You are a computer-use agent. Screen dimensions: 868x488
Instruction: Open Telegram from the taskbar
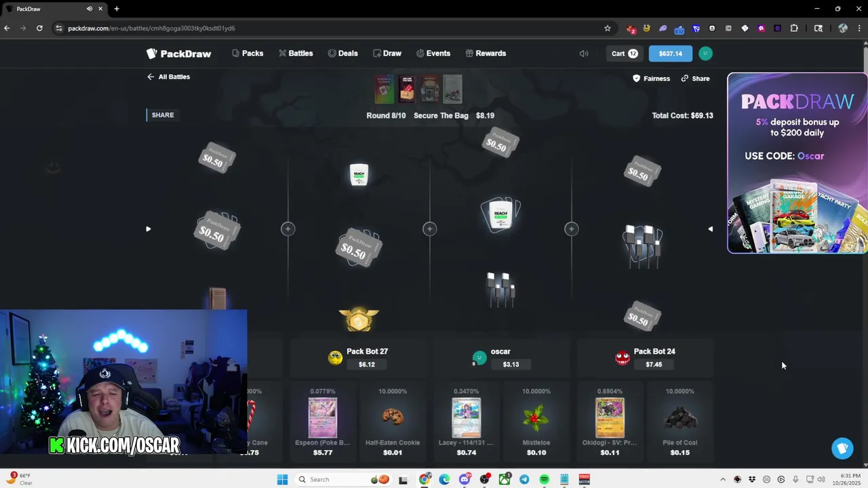click(x=524, y=479)
